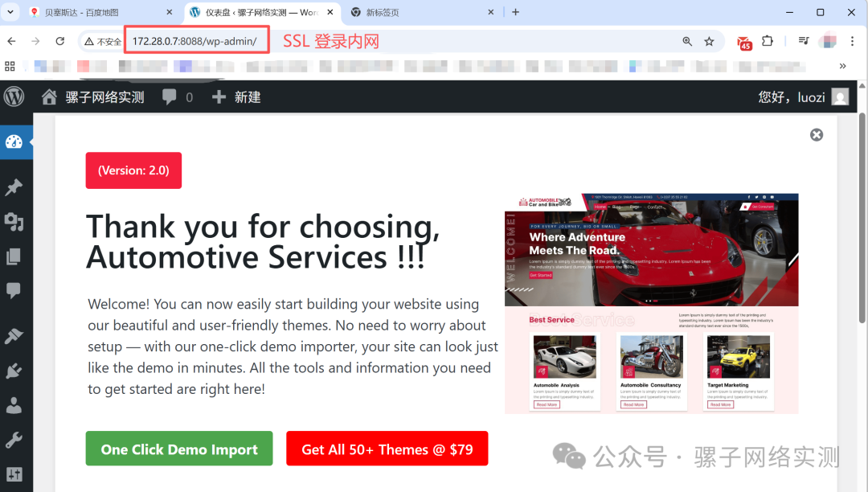Open Tools via the wrench icon
Image resolution: width=868 pixels, height=492 pixels.
[14, 440]
